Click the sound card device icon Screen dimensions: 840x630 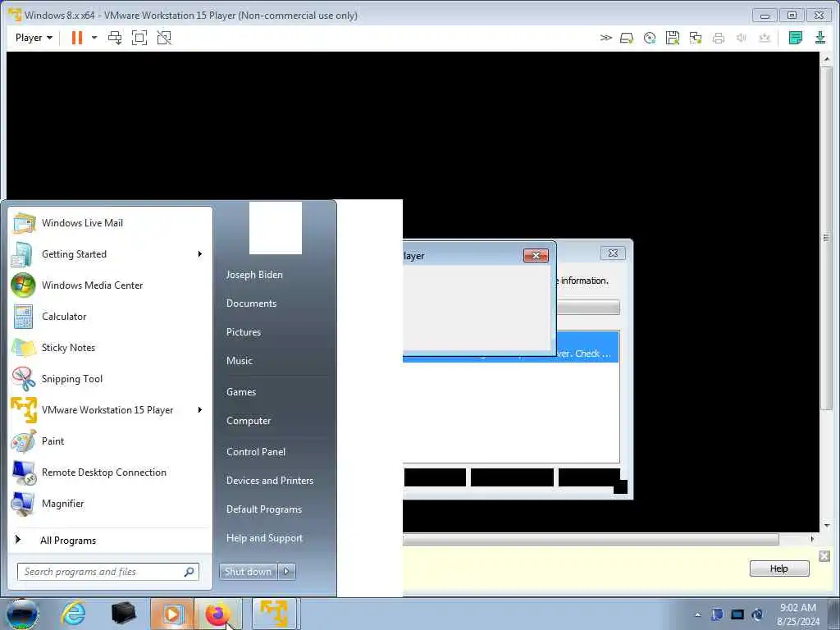tap(742, 38)
